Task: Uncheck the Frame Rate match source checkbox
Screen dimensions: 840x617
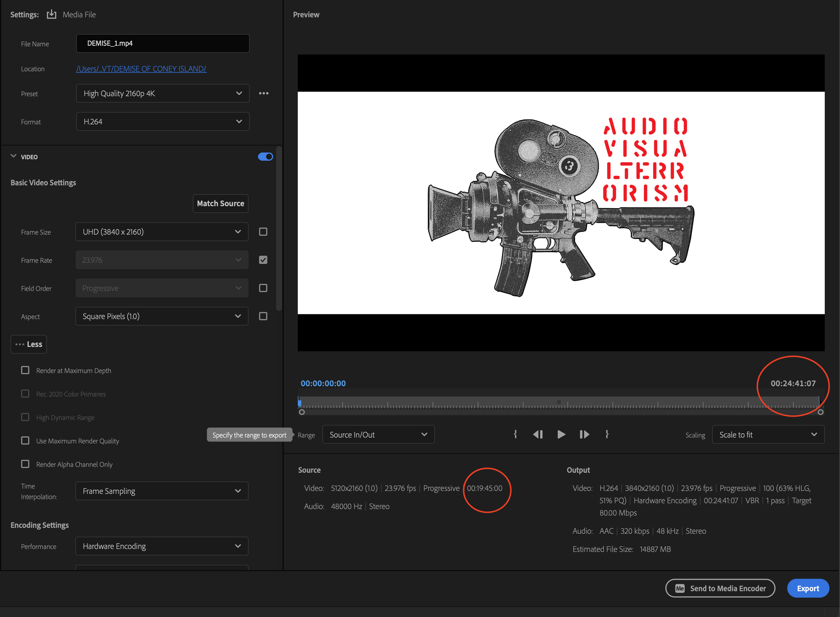Action: click(263, 260)
